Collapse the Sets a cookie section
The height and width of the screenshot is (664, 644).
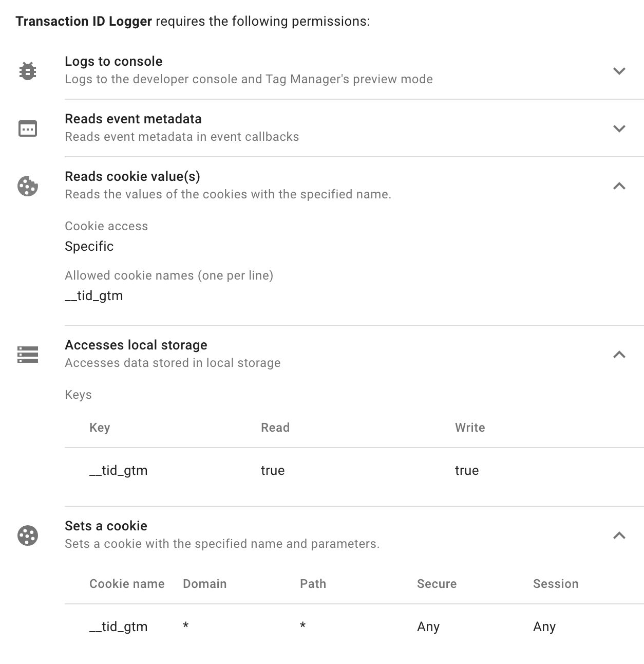click(619, 536)
